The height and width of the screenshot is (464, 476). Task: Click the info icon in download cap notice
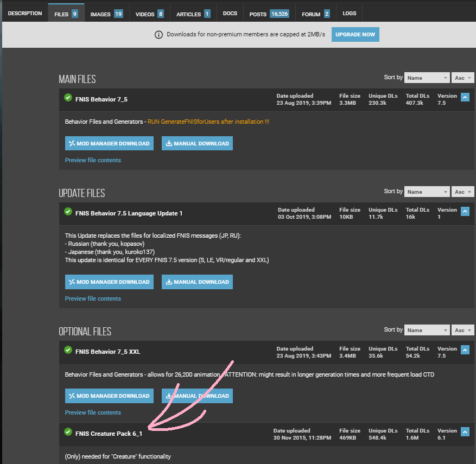pos(158,35)
